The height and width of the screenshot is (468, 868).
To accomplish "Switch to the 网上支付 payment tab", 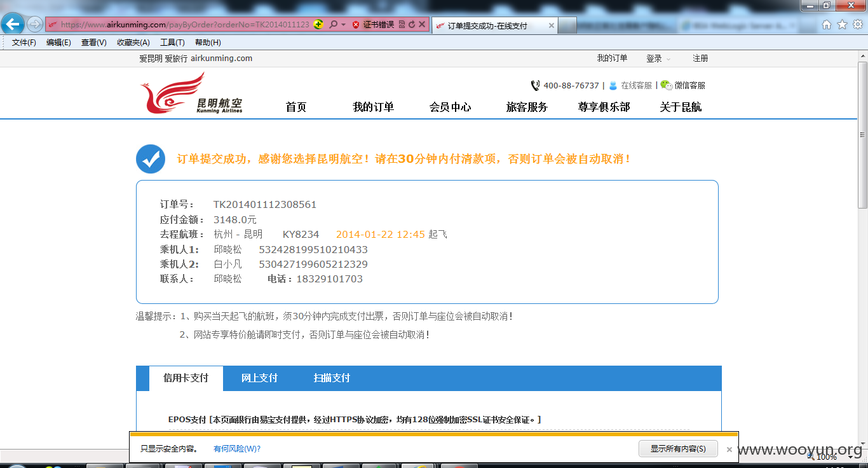I will coord(259,378).
